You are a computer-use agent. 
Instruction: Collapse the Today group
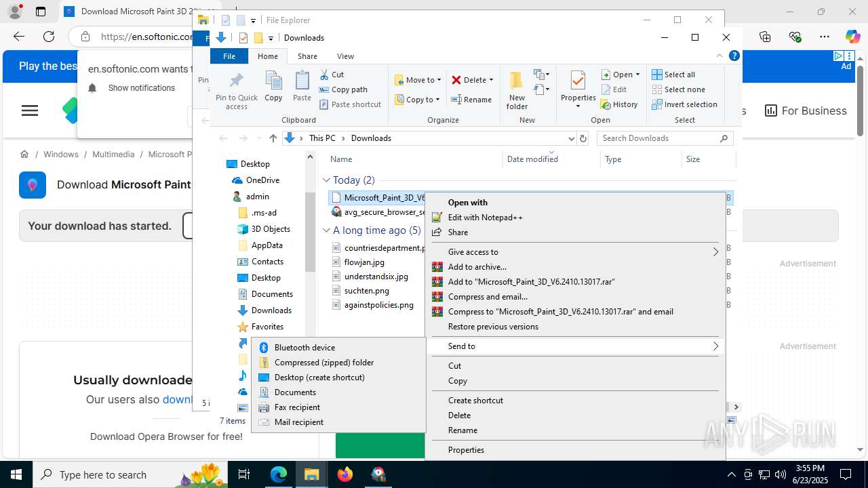(326, 180)
